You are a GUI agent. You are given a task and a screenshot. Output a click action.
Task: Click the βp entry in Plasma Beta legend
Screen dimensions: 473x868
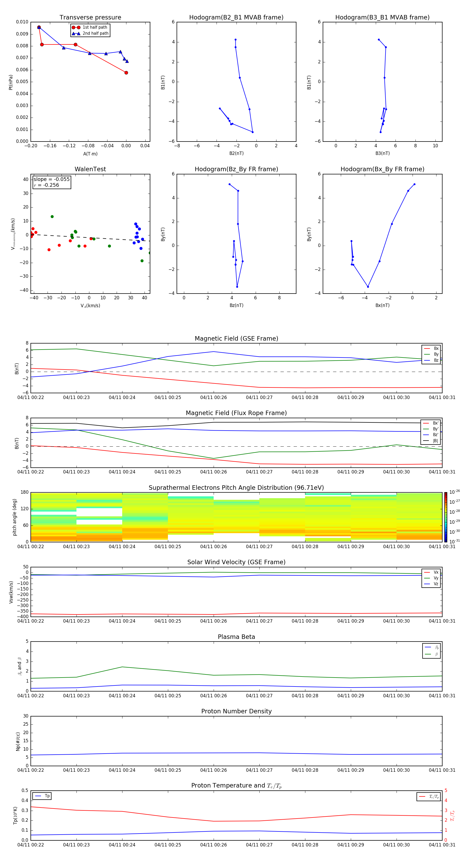click(x=432, y=647)
